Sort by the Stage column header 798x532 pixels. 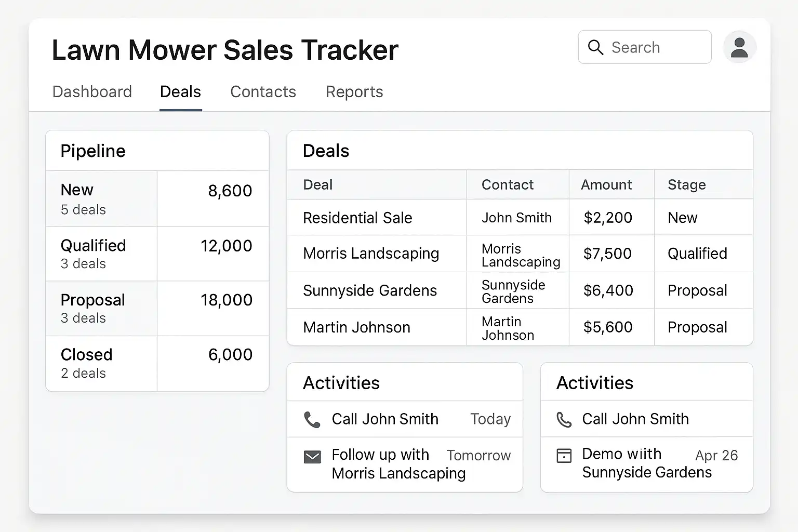(686, 185)
